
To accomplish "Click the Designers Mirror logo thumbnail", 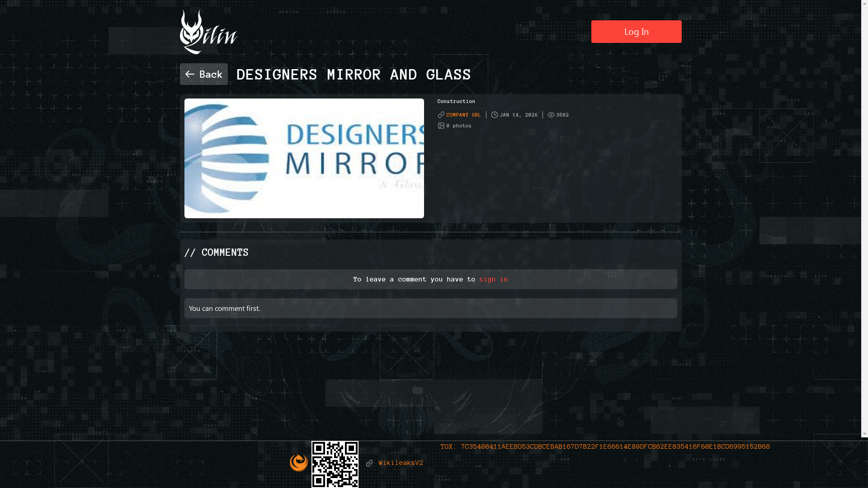I will (304, 158).
